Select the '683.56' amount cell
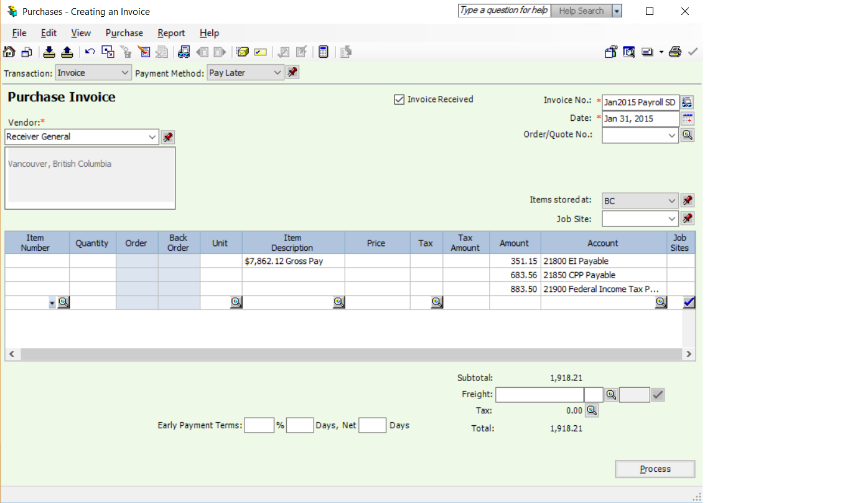 pos(515,275)
